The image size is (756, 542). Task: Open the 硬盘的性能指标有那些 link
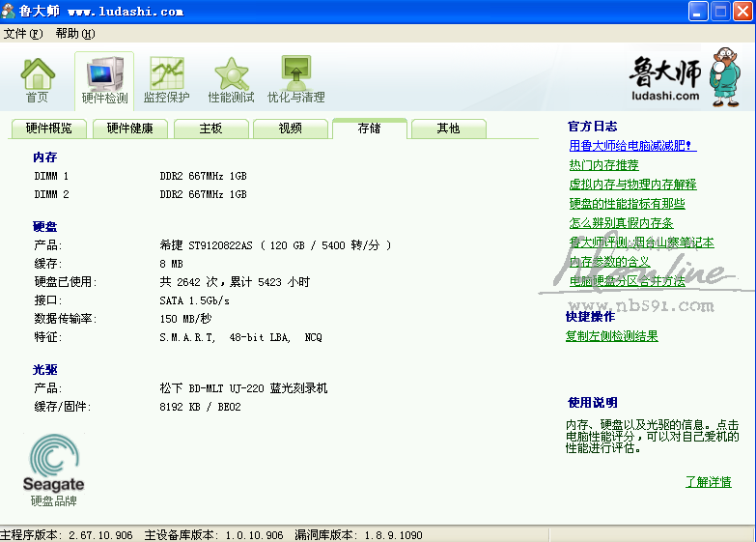pyautogui.click(x=627, y=204)
